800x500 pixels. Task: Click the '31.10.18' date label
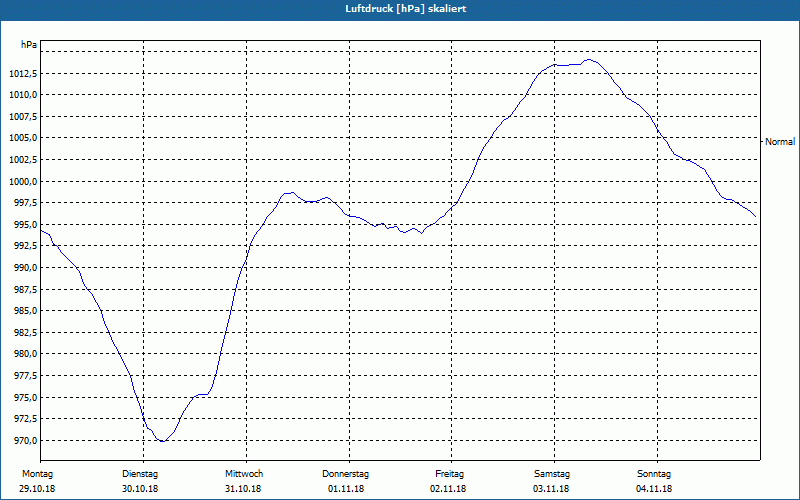point(243,489)
